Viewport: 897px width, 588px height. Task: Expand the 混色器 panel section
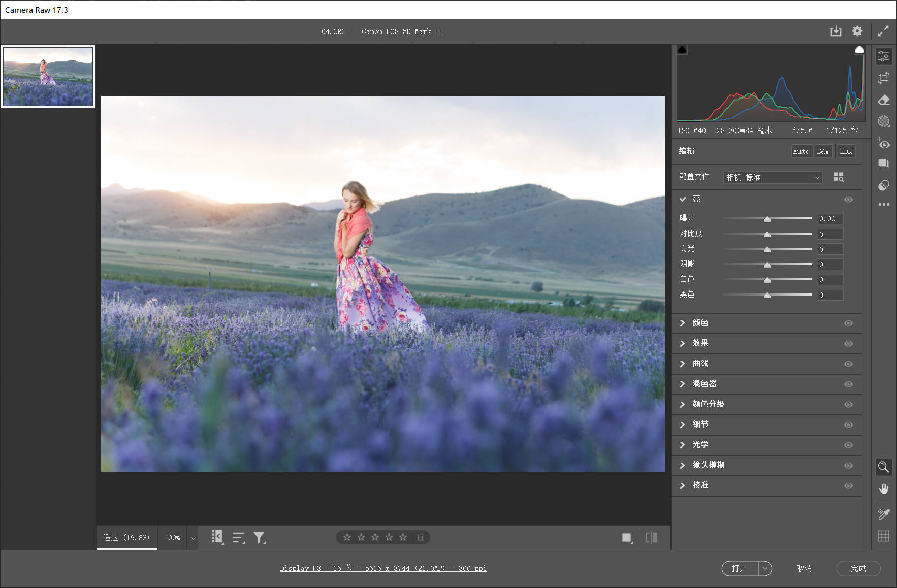tap(682, 384)
